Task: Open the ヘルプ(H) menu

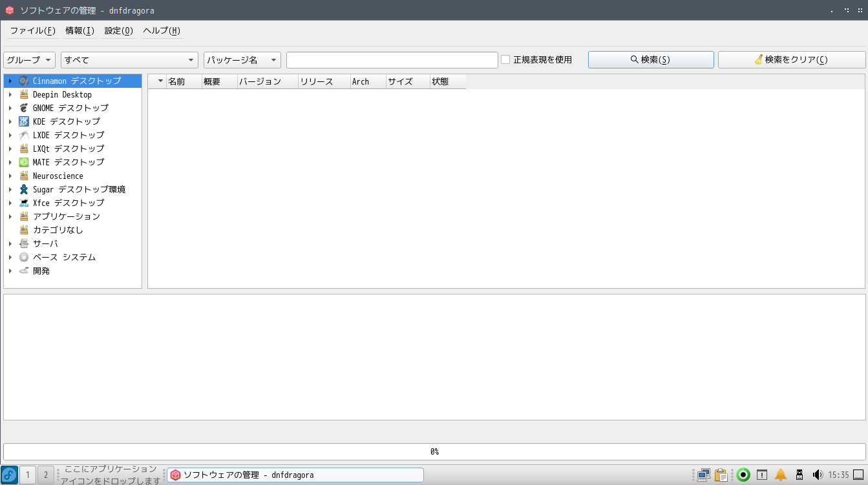Action: [162, 31]
